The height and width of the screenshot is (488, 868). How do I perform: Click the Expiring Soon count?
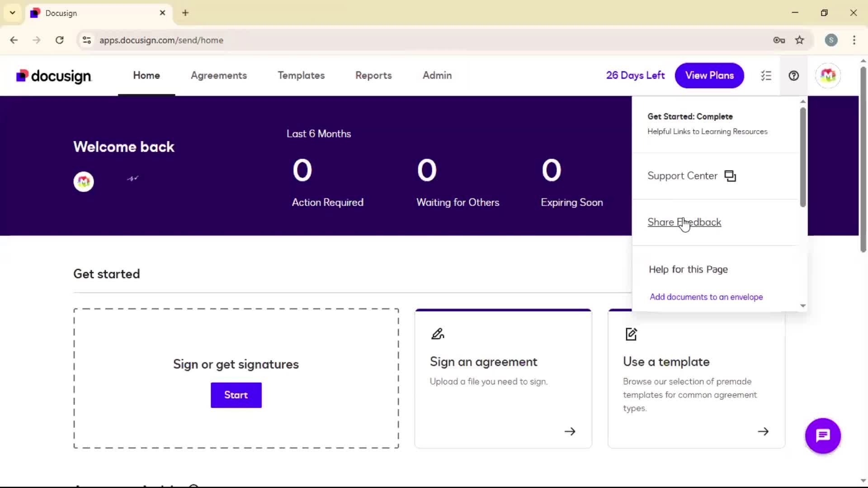point(551,170)
